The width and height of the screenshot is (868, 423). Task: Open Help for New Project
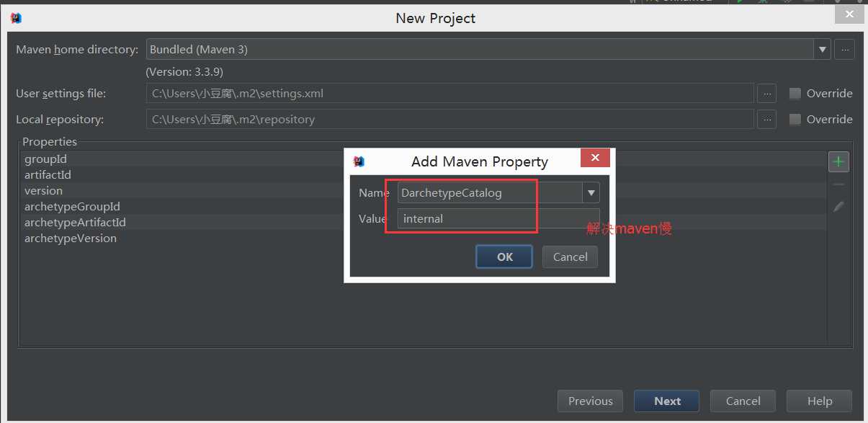(x=819, y=401)
